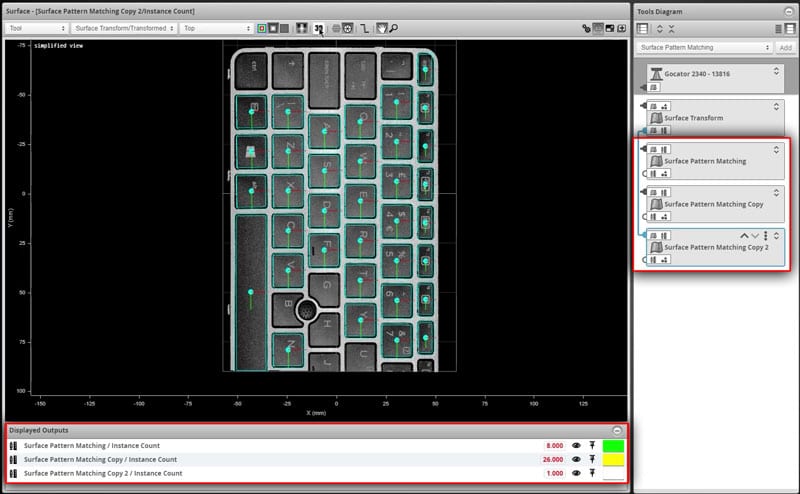Click the display settings icon beside link icon

click(598, 28)
